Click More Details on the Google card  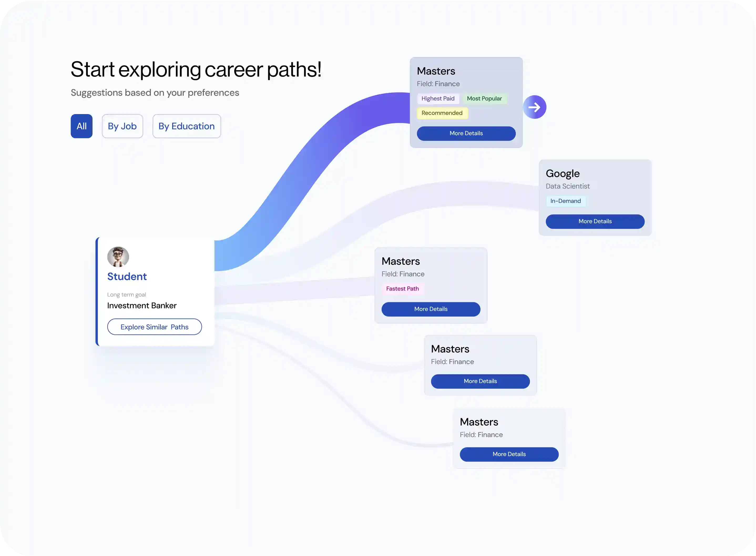coord(595,221)
